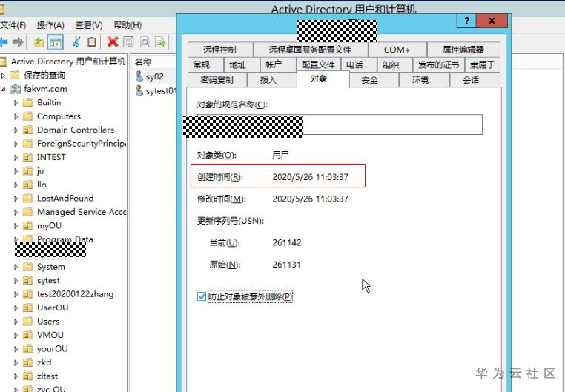565x392 pixels.
Task: Expand the 保存的查询 tree node
Action: click(3, 76)
